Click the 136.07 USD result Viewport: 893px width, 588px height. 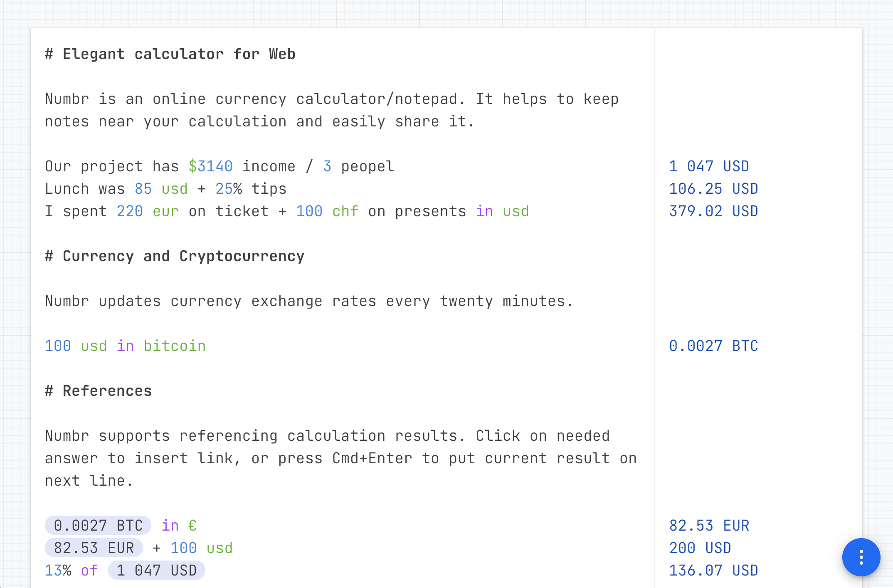tap(713, 571)
